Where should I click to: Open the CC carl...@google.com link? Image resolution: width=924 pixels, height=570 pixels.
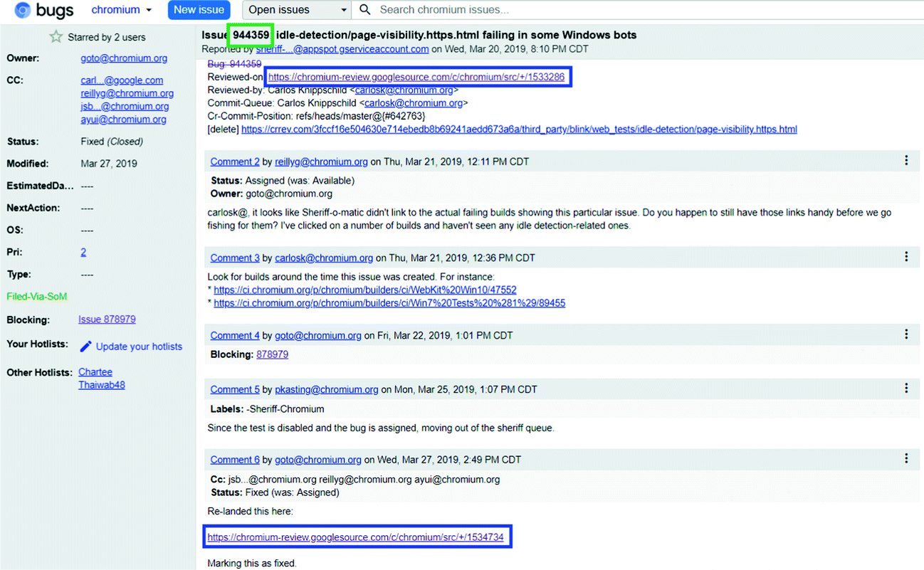(x=122, y=80)
